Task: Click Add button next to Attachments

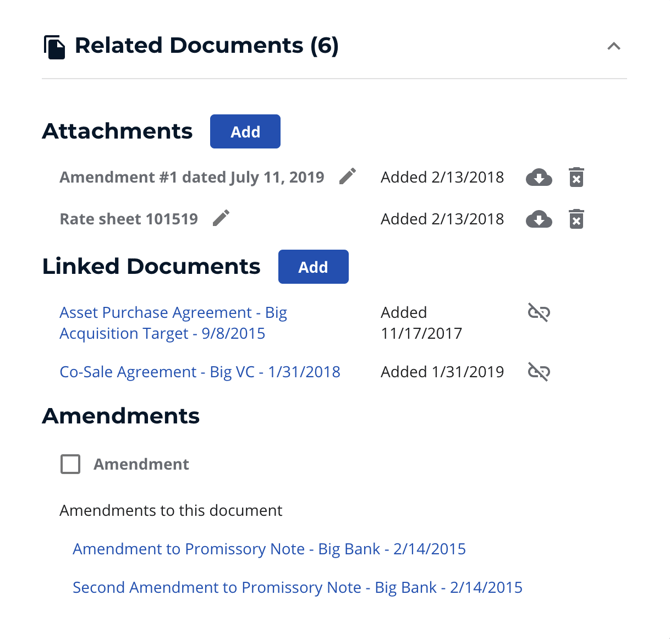Action: (245, 132)
